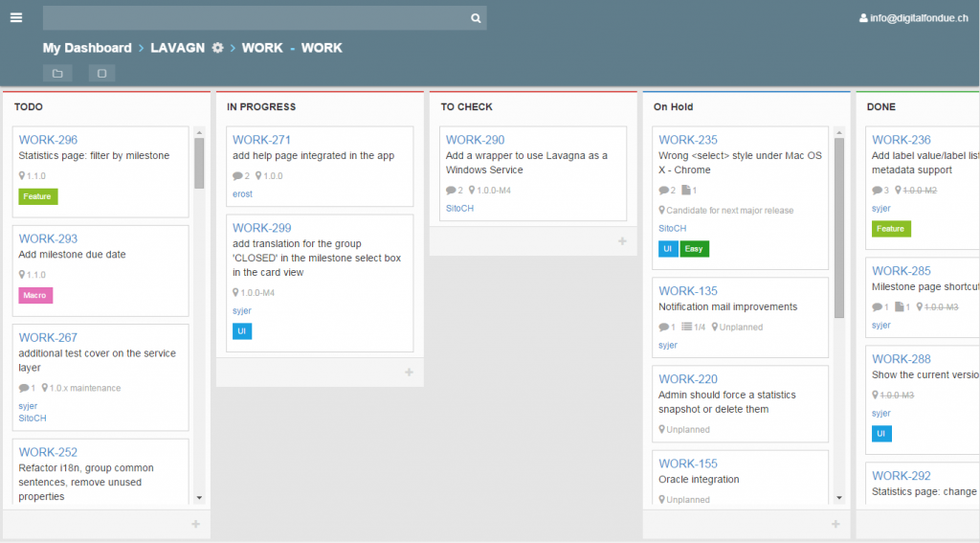
Task: Click the TODO column header
Action: (29, 107)
